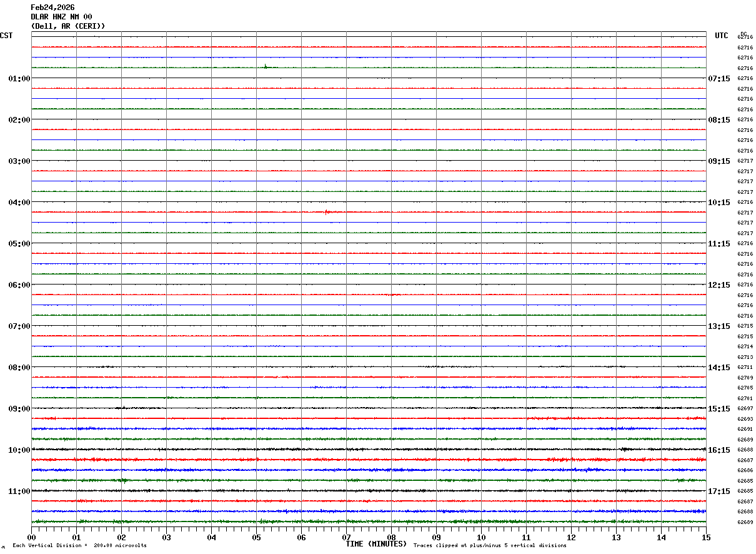Click the TIME (MINUTES) axis label
This screenshot has width=756, height=554.
tap(376, 544)
